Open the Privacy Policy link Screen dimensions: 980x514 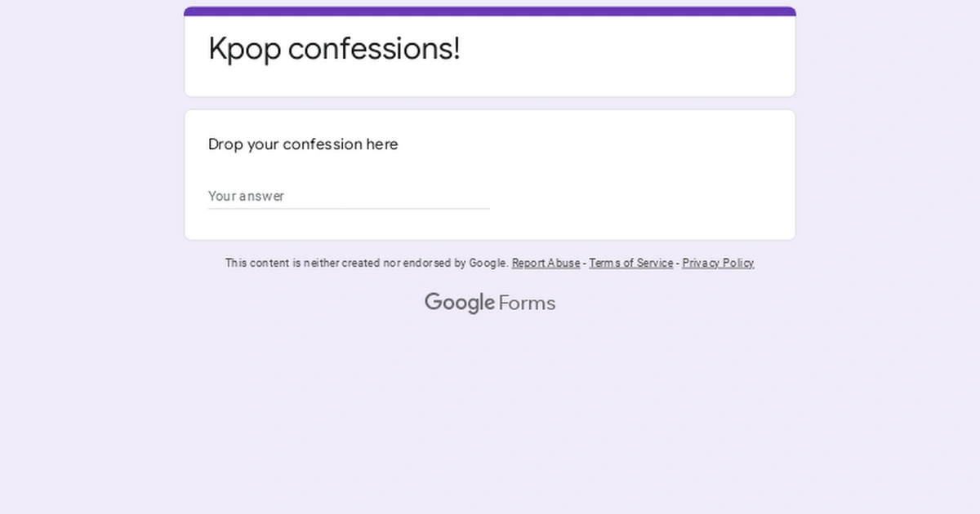point(718,263)
